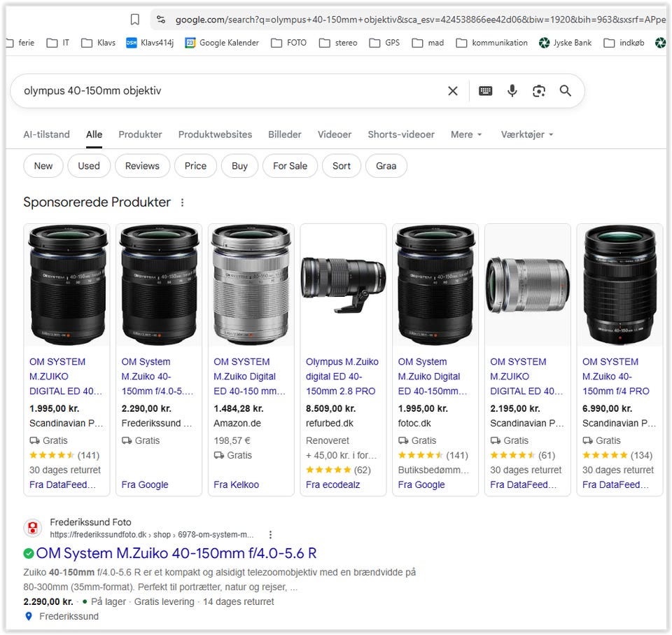The image size is (672, 635).
Task: Click the Fra ecodealz source link
Action: [x=332, y=485]
